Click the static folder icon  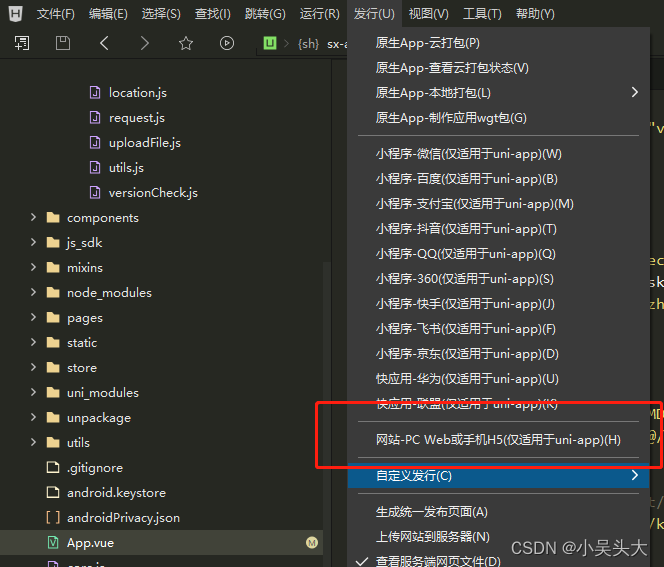pyautogui.click(x=53, y=342)
